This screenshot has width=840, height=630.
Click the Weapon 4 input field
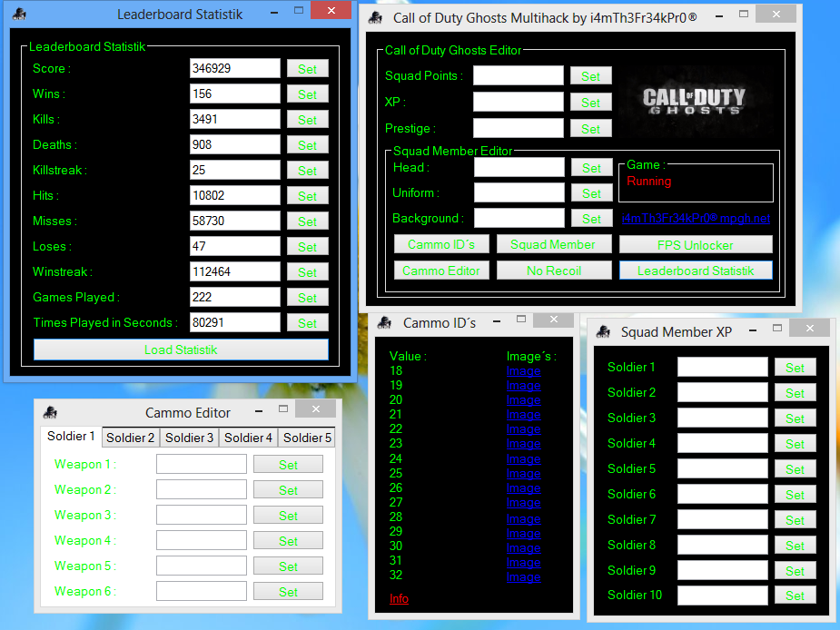(x=202, y=540)
